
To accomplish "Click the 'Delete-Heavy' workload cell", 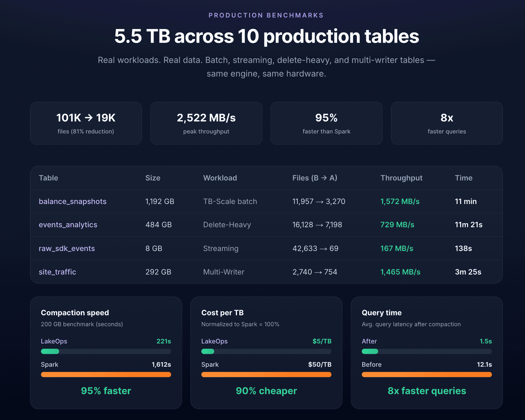I will point(227,225).
